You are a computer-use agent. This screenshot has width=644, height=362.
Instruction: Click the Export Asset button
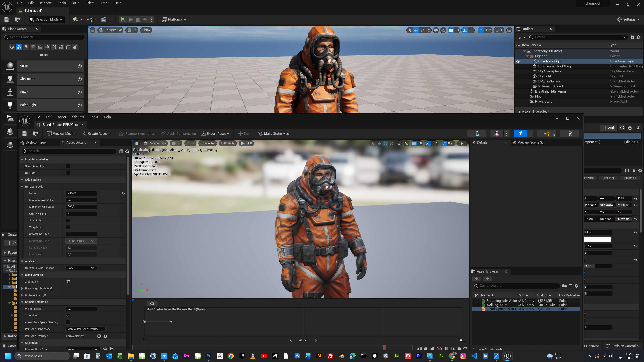(215, 134)
